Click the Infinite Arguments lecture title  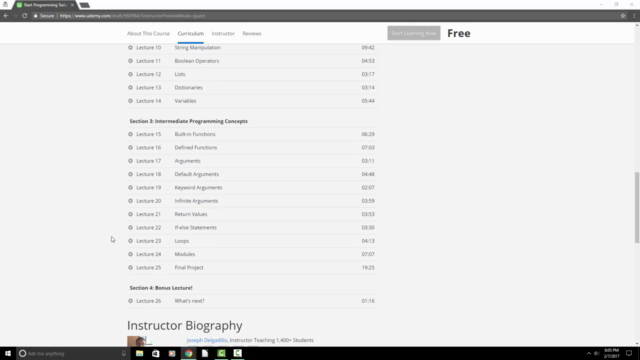tap(196, 201)
